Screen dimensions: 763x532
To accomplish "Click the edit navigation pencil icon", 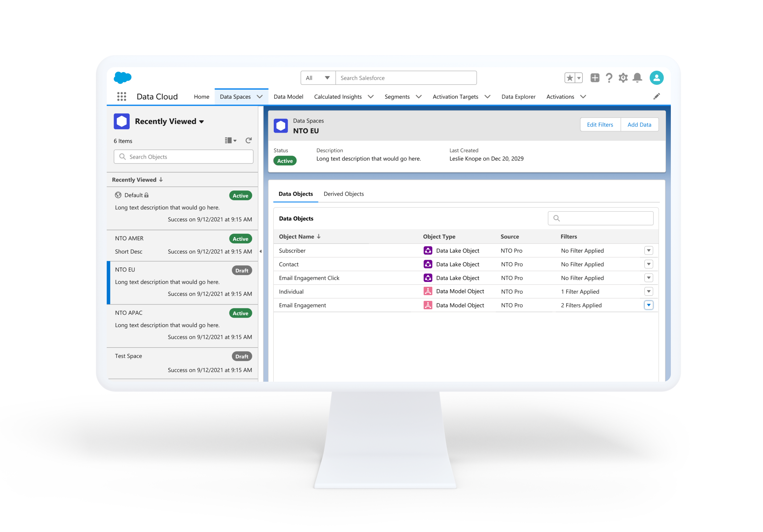I will pyautogui.click(x=657, y=97).
